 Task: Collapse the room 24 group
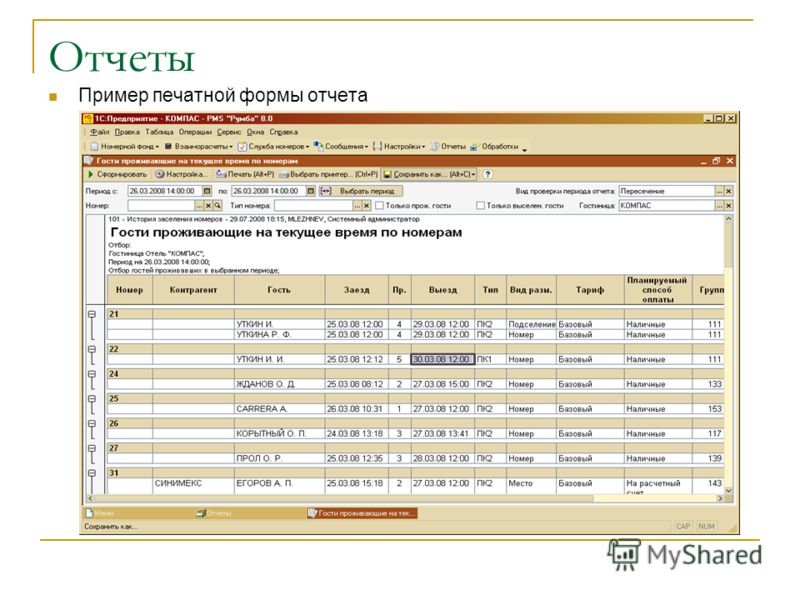click(92, 374)
